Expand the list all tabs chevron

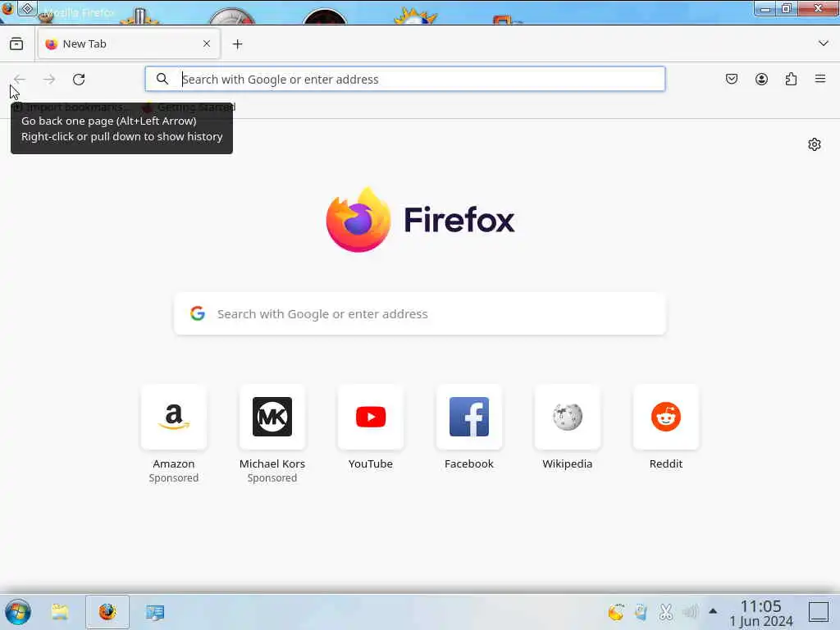point(824,43)
